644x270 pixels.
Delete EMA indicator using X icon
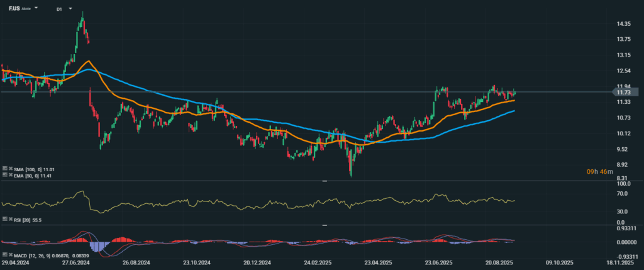[x=9, y=175]
